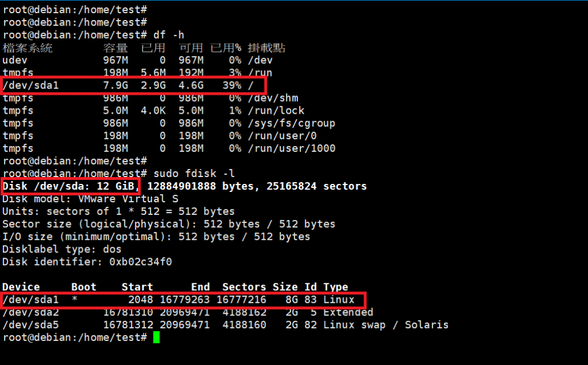
Task: Click the '已用%' column header
Action: click(226, 48)
